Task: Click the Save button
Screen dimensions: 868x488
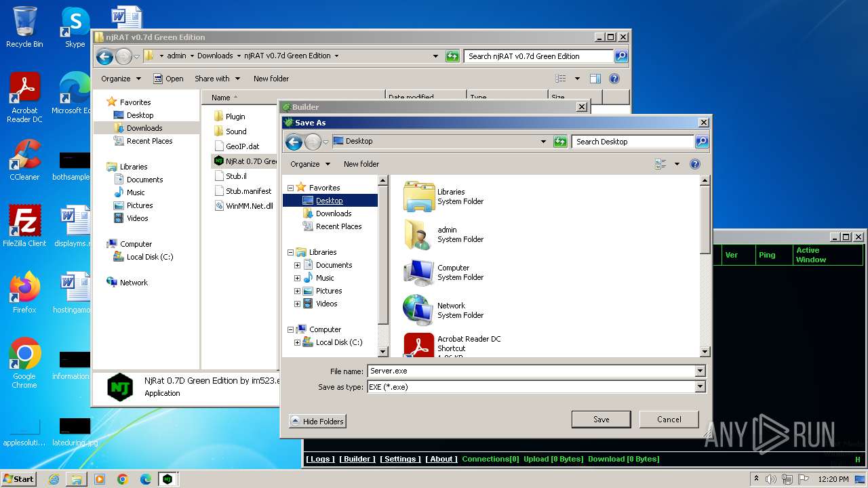Action: [x=601, y=420]
